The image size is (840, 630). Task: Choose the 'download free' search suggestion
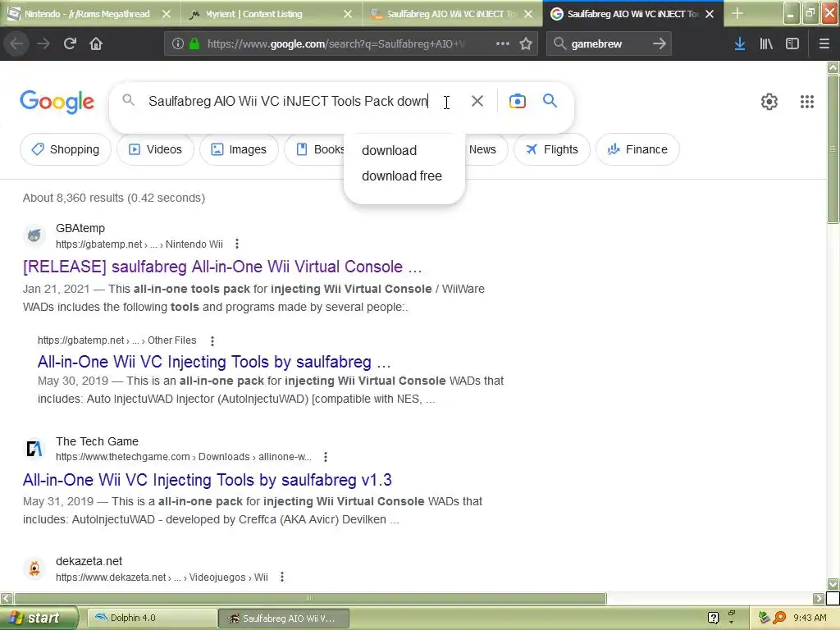click(402, 176)
